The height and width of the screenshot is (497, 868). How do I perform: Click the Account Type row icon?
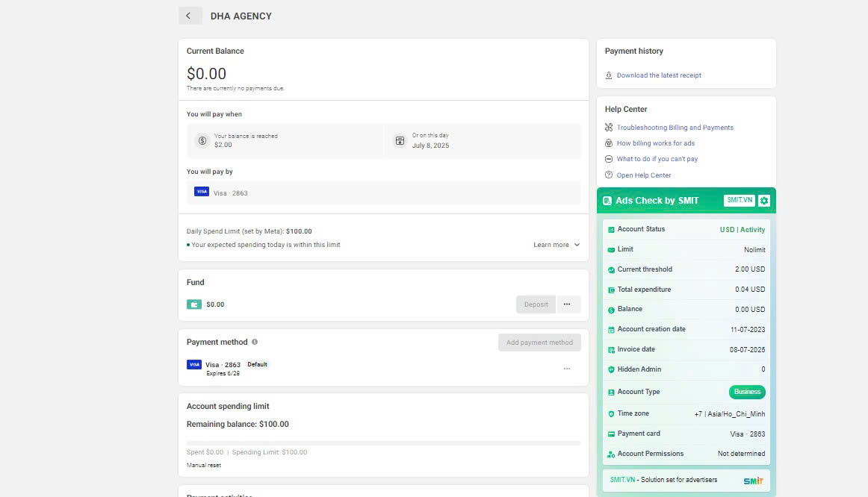(x=611, y=392)
